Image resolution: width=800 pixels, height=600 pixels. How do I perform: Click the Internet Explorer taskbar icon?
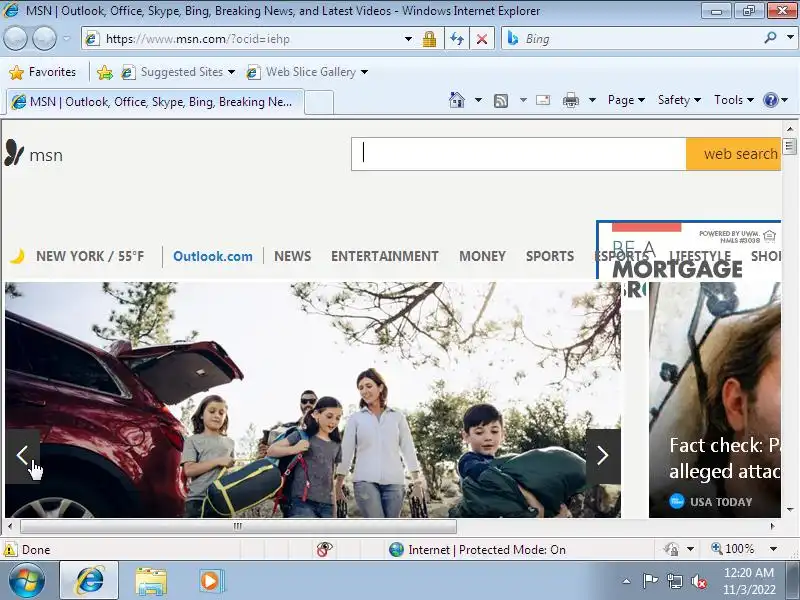click(89, 581)
